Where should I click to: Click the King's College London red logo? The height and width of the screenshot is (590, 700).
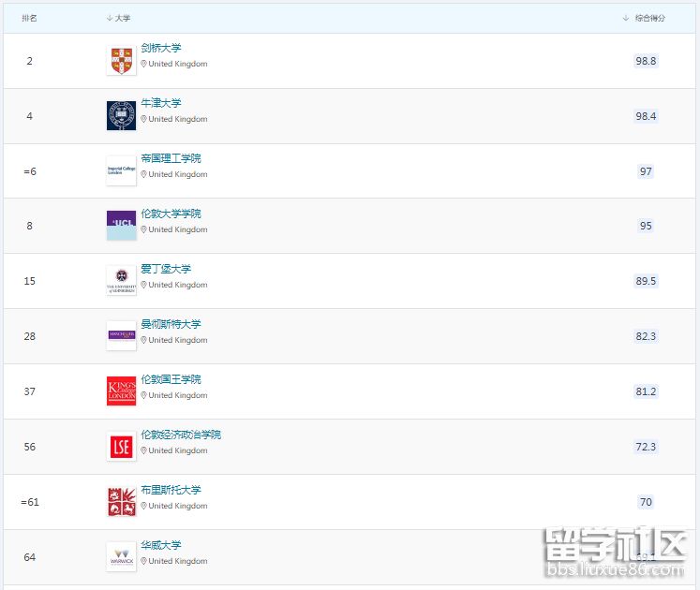[x=121, y=391]
